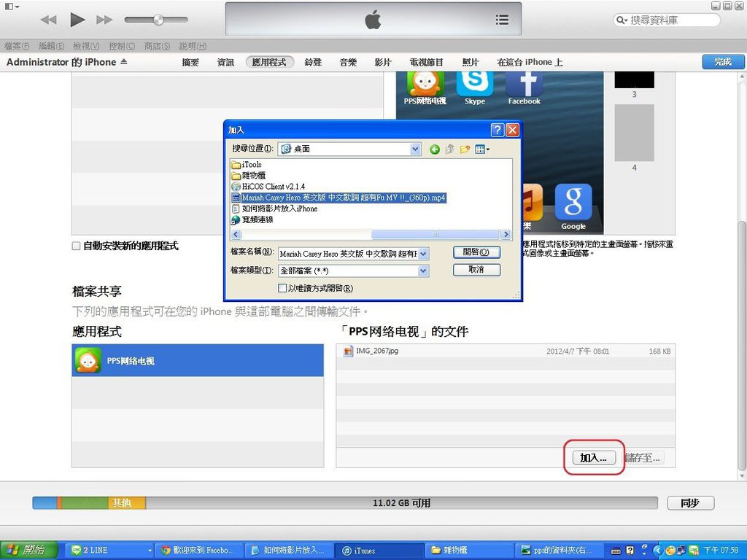Skip forward with the fast-forward button
The image size is (747, 560).
[x=104, y=20]
